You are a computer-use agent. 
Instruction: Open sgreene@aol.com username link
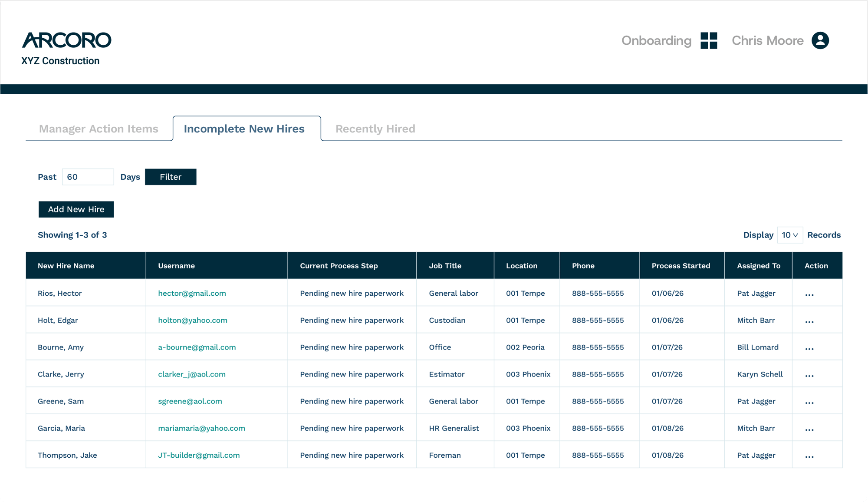pos(190,401)
